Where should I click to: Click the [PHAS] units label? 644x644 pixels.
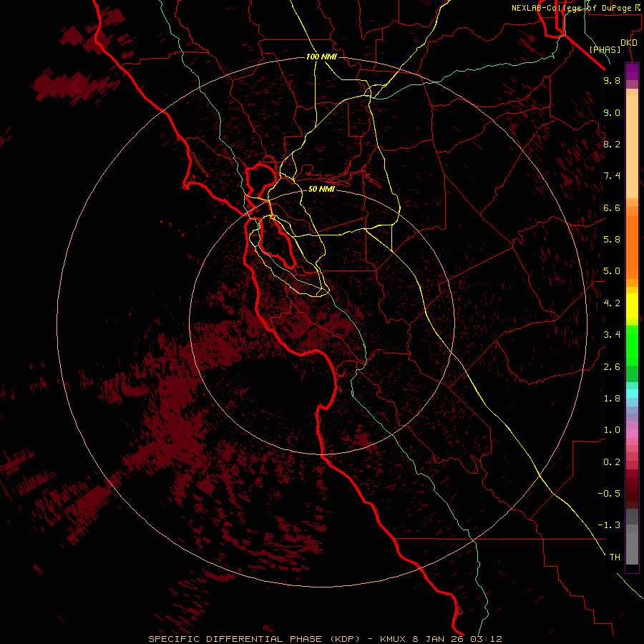tap(605, 50)
